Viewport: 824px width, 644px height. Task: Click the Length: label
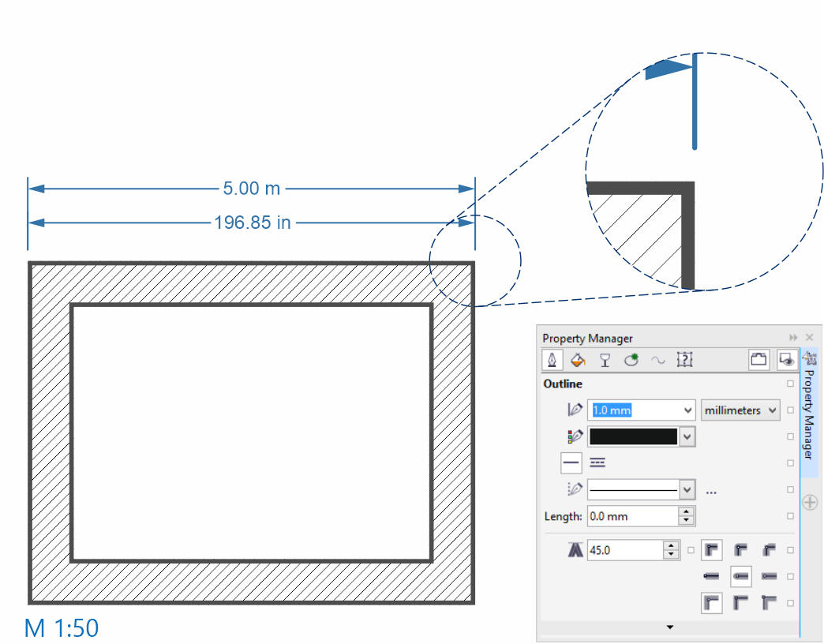(563, 516)
